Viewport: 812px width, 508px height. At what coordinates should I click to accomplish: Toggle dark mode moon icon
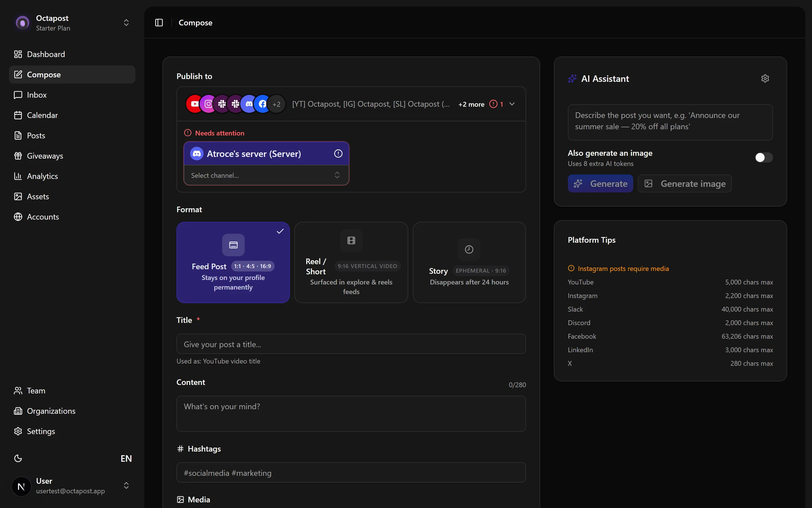pyautogui.click(x=18, y=458)
